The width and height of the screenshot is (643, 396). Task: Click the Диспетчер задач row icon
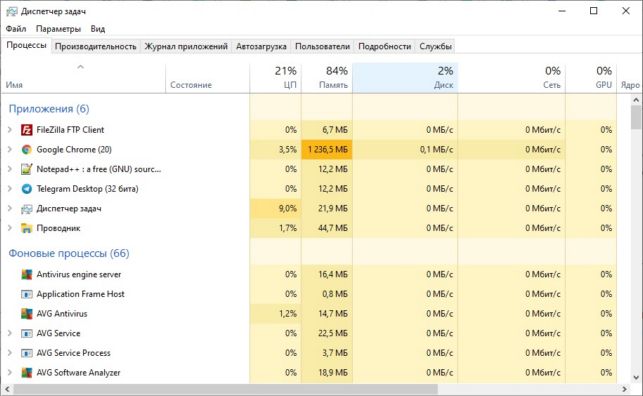pos(27,209)
